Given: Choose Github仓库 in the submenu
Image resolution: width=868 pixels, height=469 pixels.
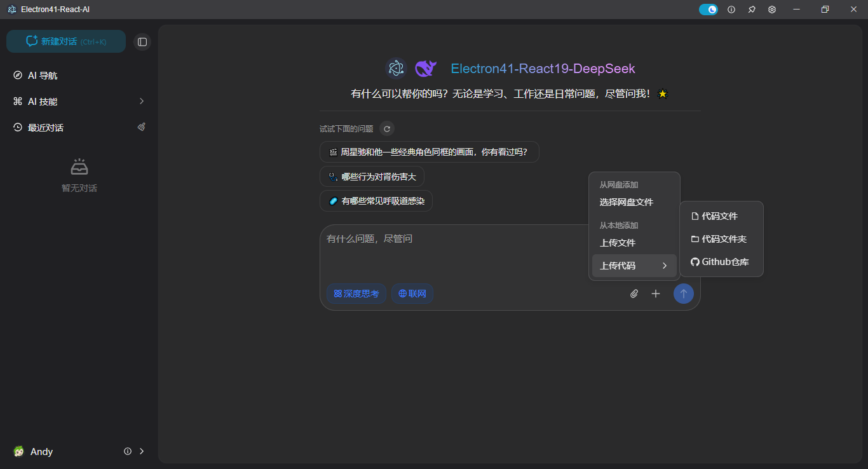Looking at the screenshot, I should tap(721, 262).
